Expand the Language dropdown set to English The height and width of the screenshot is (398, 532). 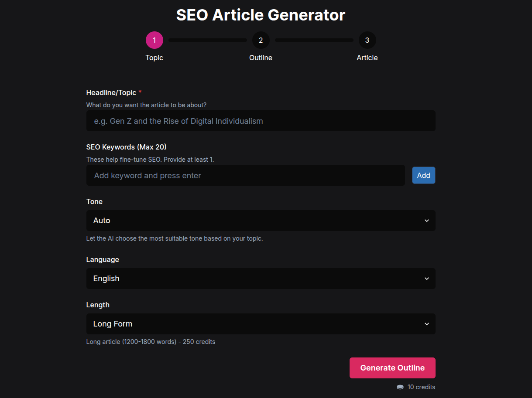261,279
